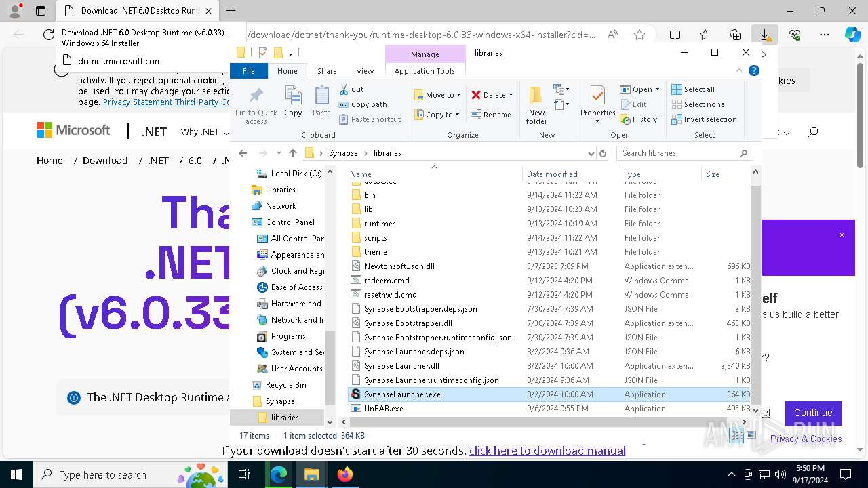Click Continue button on the web page

(x=813, y=413)
